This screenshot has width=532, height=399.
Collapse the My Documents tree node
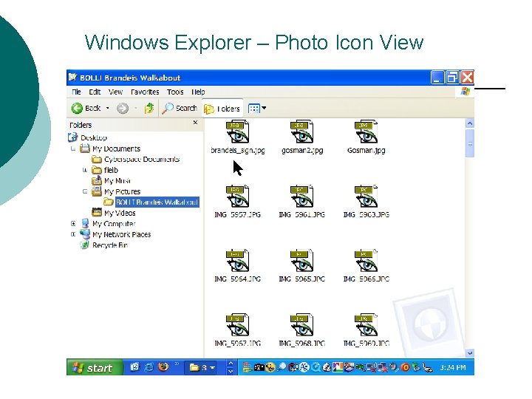tap(73, 149)
